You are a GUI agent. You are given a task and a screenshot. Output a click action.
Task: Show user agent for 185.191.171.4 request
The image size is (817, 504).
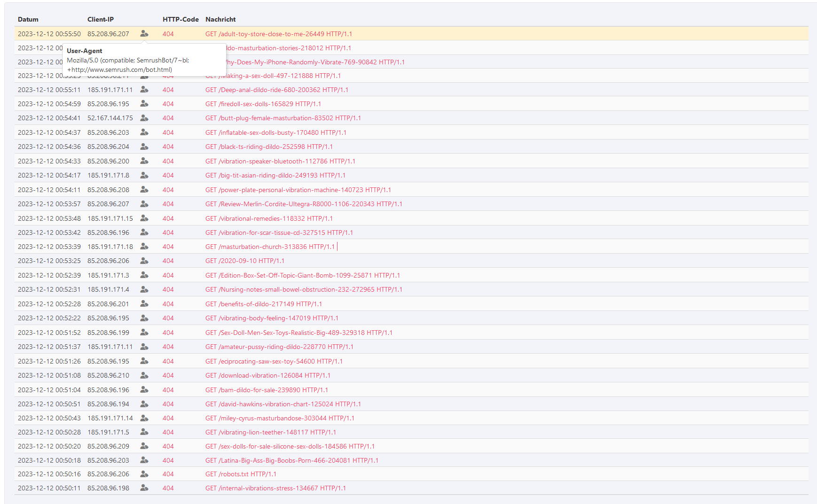[144, 289]
